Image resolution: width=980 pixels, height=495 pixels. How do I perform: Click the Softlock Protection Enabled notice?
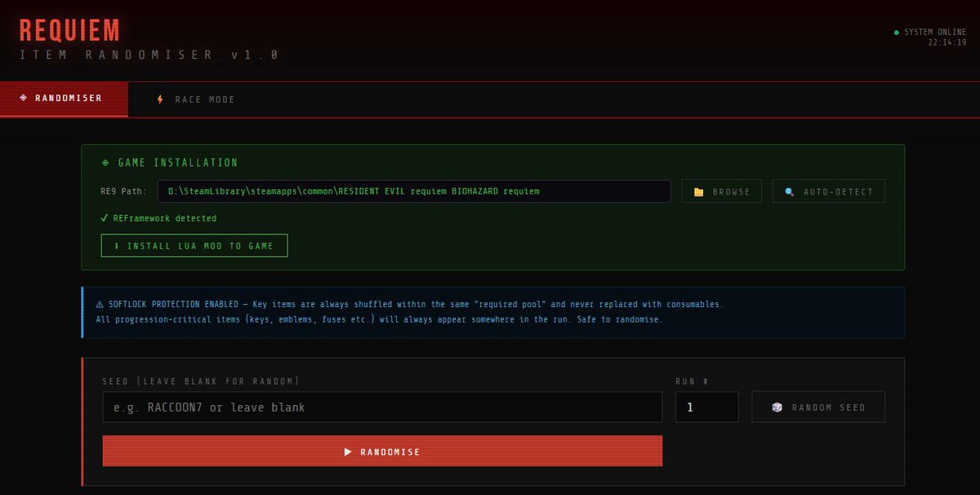point(493,312)
